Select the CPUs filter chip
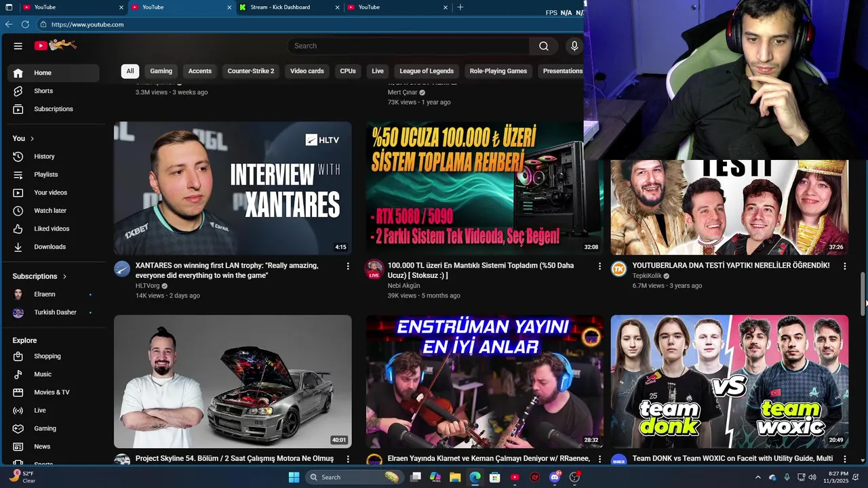 point(348,71)
